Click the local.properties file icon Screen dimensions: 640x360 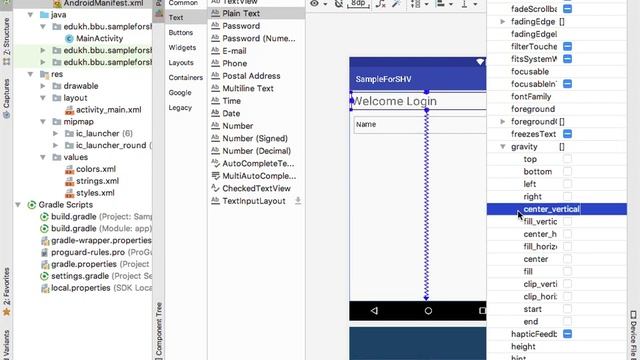pyautogui.click(x=44, y=288)
